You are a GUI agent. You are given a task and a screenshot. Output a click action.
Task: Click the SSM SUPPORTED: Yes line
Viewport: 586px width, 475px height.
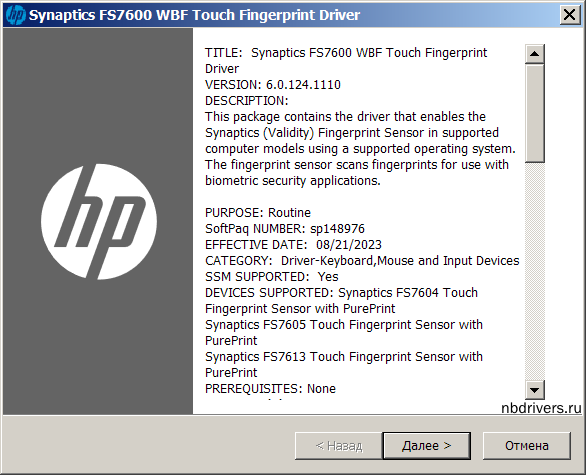(x=272, y=277)
